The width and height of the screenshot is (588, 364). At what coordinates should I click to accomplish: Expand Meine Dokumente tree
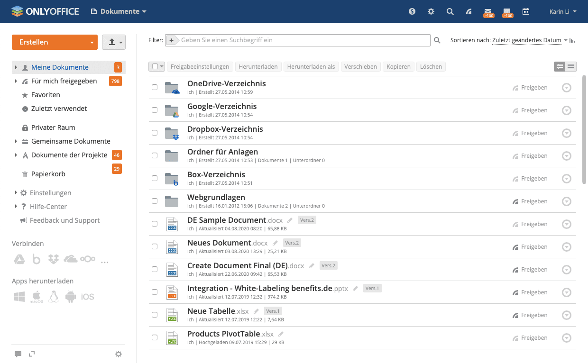[16, 67]
